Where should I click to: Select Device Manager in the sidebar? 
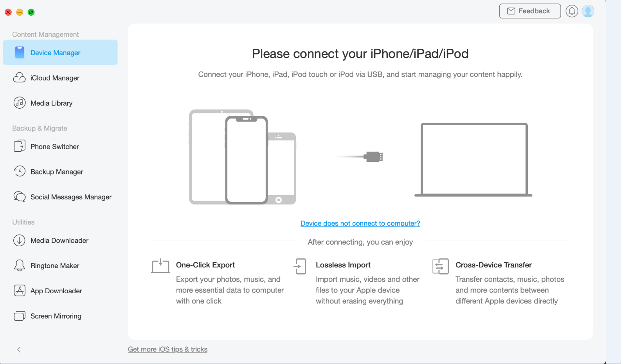point(55,52)
